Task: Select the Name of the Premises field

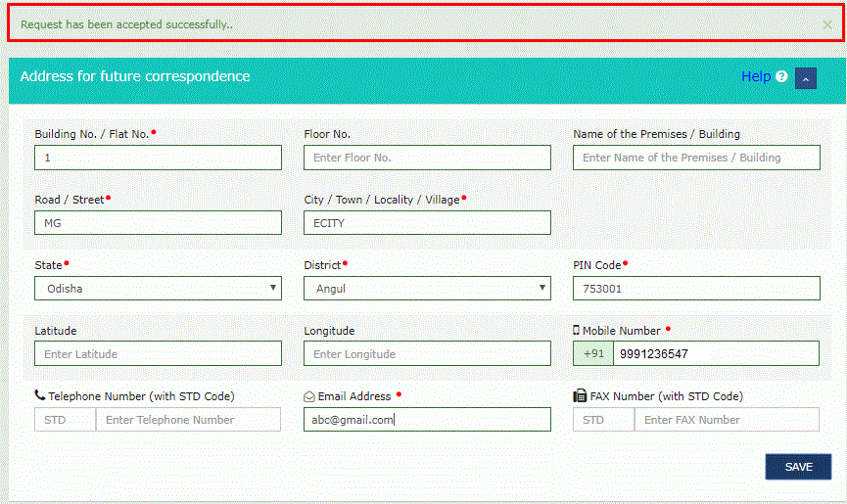Action: click(696, 158)
